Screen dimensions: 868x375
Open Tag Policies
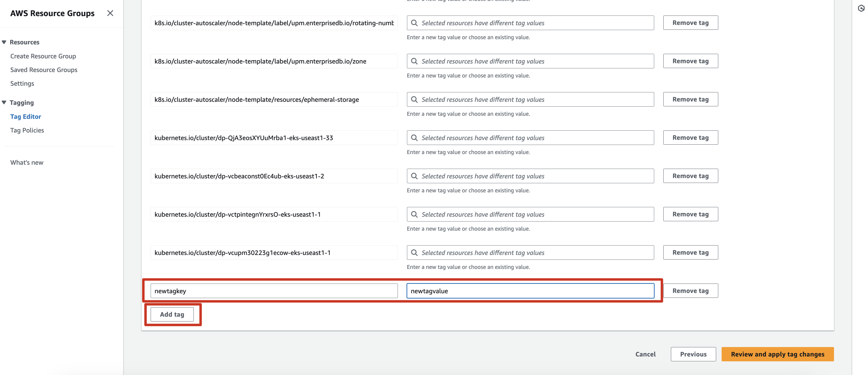tap(27, 130)
